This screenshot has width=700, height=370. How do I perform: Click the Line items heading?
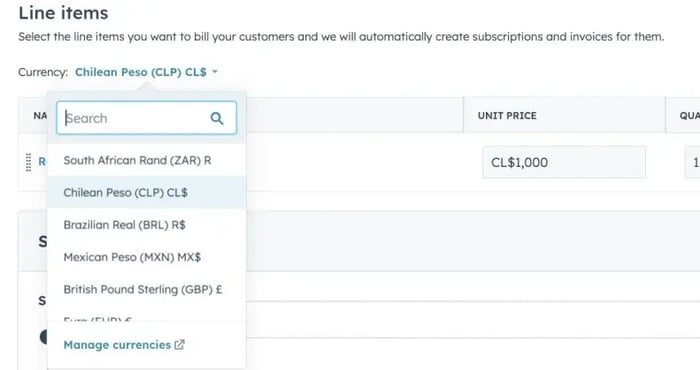pyautogui.click(x=63, y=13)
